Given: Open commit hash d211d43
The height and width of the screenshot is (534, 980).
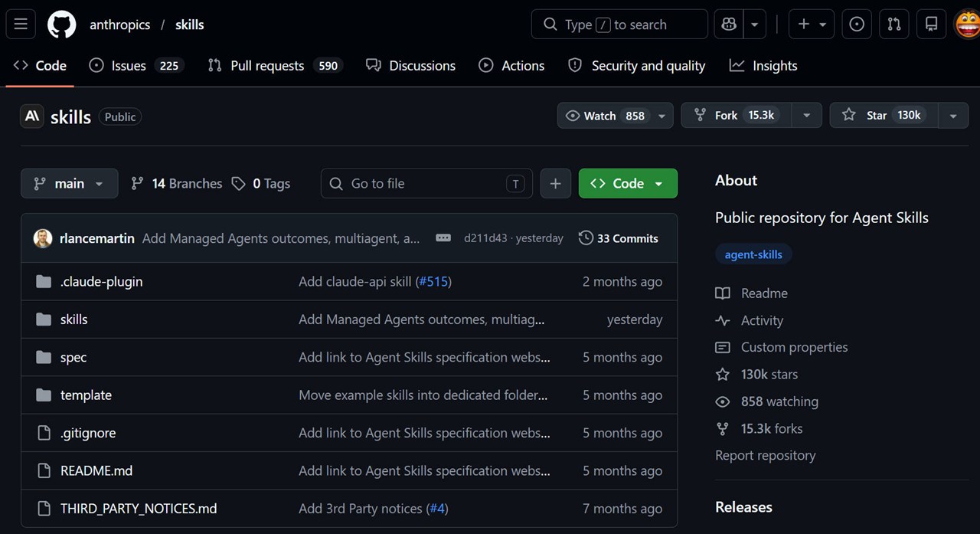Looking at the screenshot, I should tap(485, 238).
